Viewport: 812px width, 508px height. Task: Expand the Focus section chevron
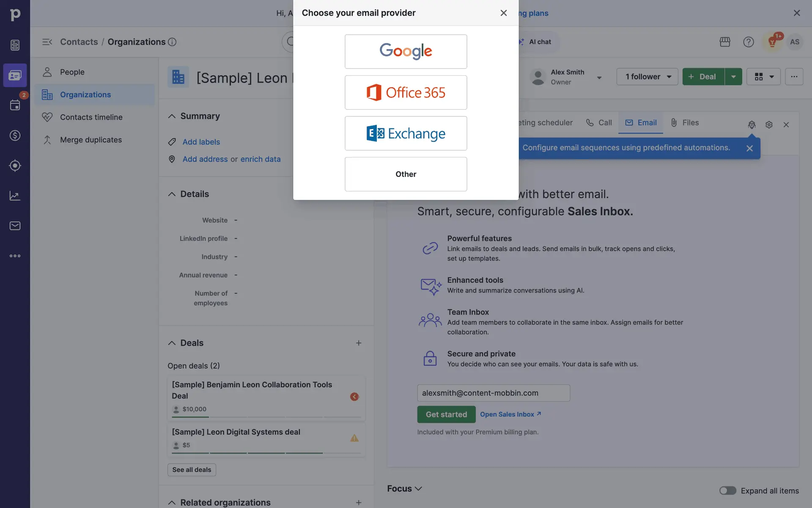418,489
